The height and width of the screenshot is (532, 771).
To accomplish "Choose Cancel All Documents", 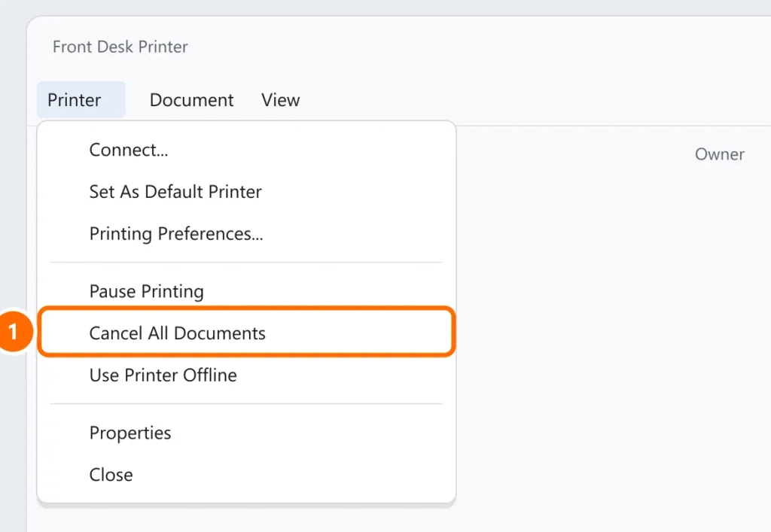I will (246, 333).
